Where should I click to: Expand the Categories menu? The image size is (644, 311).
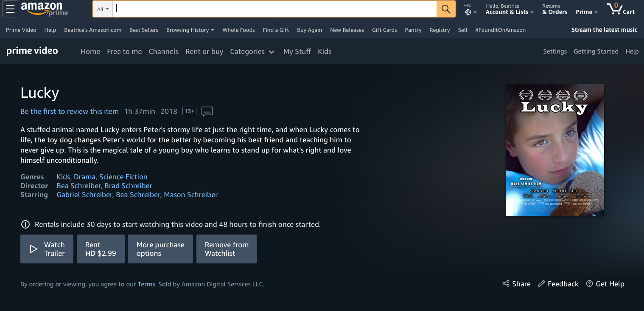tap(252, 51)
